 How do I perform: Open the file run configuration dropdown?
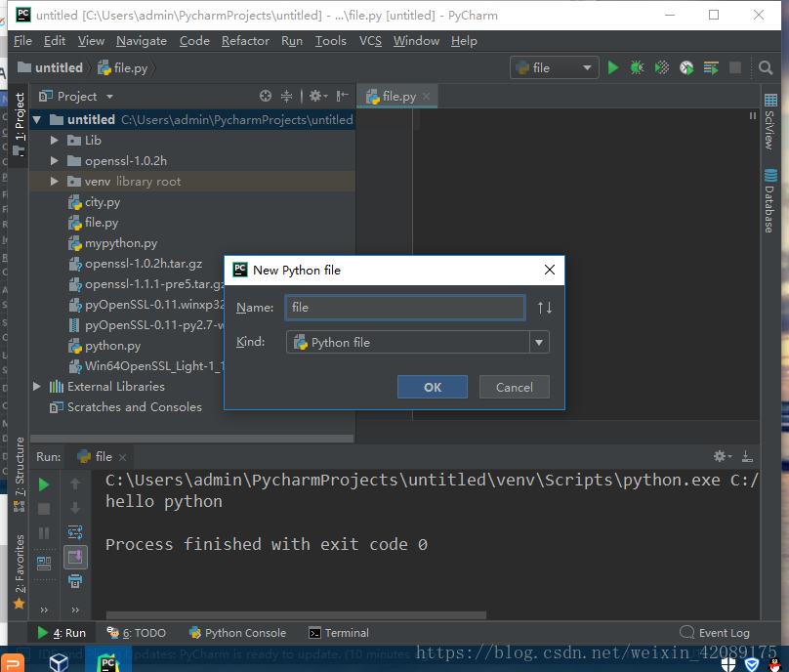[555, 68]
